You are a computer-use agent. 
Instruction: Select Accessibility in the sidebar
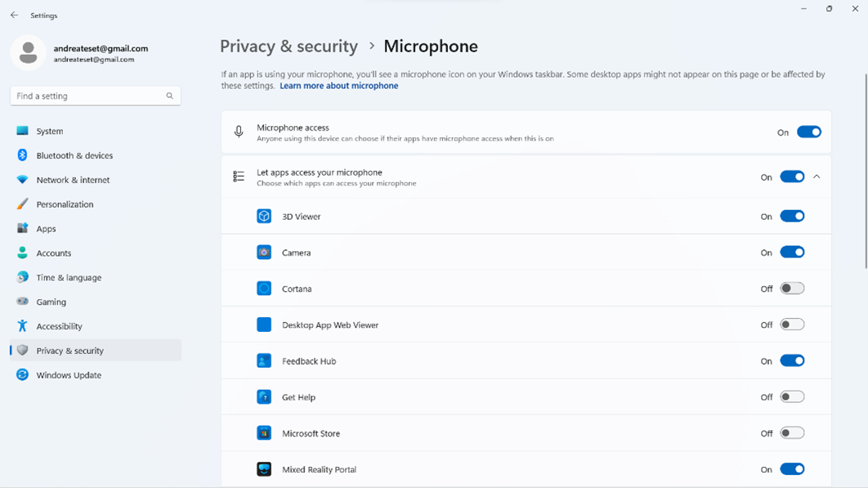tap(59, 326)
